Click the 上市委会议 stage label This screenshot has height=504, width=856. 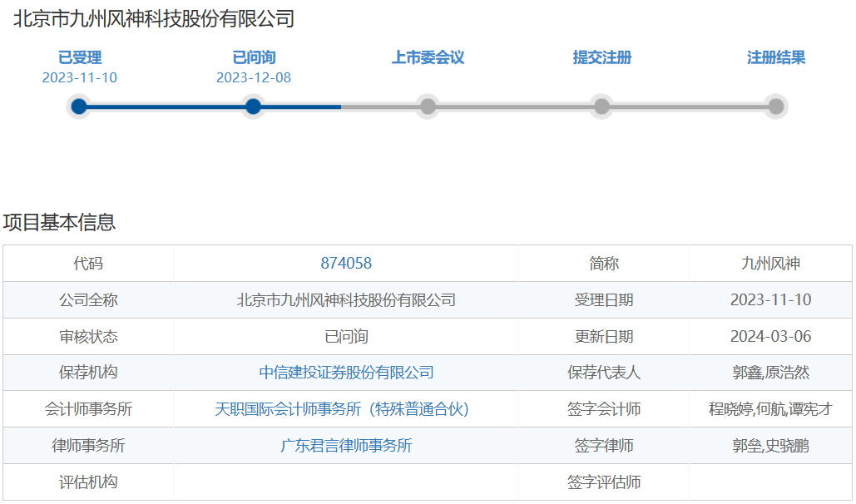(428, 57)
